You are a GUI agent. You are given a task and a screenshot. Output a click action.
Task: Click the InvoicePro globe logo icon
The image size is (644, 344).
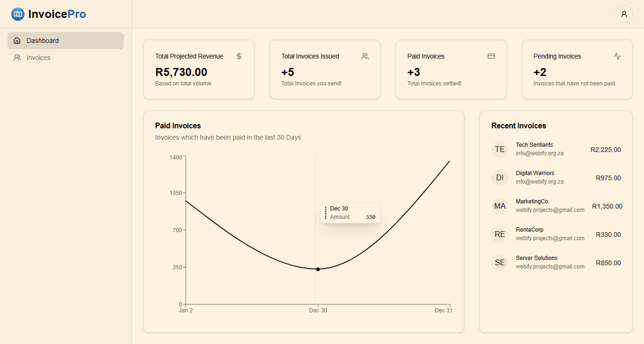tap(18, 14)
